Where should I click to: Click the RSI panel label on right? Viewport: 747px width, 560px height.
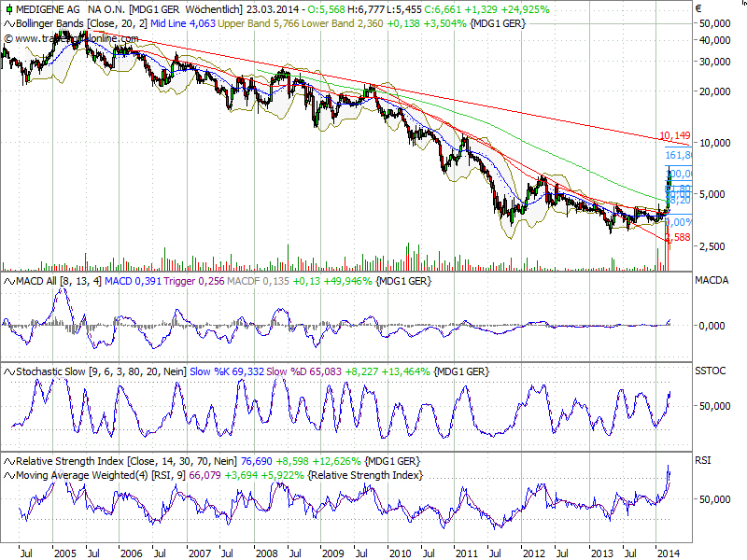(x=703, y=460)
